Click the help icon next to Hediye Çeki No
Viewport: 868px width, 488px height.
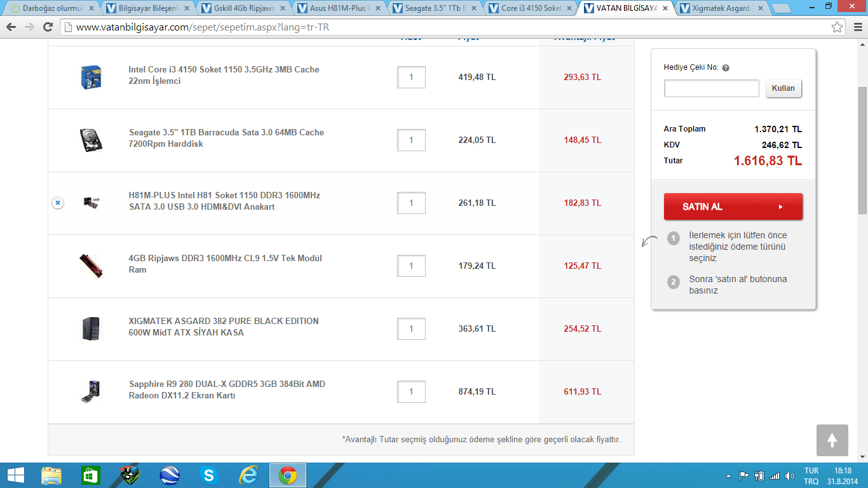726,68
